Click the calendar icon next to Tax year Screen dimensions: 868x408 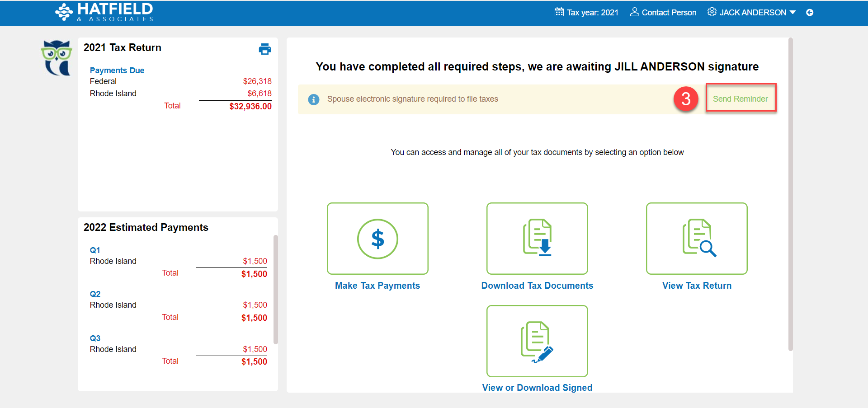(x=559, y=12)
